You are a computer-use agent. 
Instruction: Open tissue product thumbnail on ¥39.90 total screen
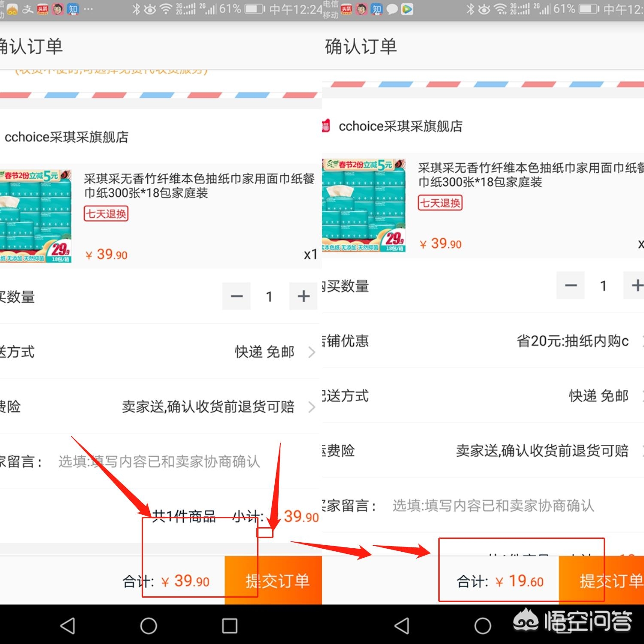pyautogui.click(x=36, y=216)
